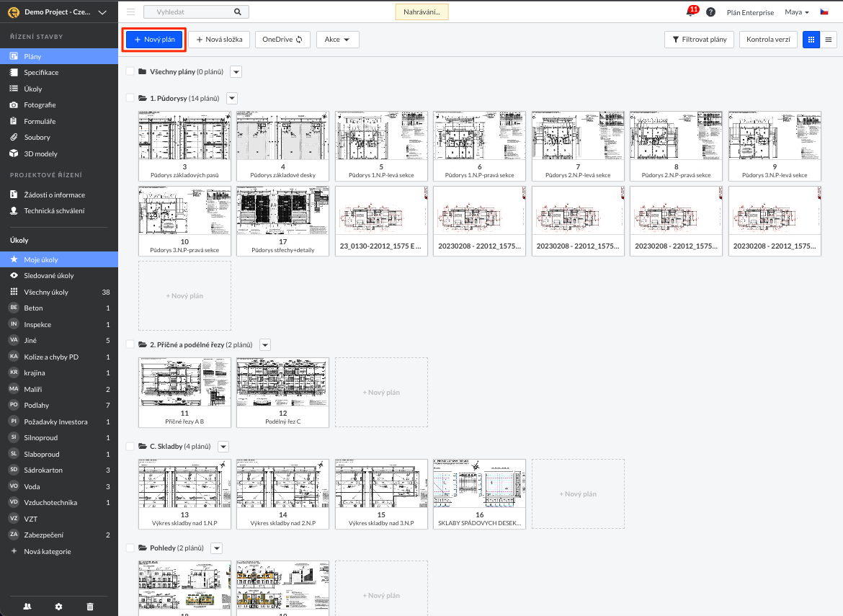This screenshot has height=616, width=843.
Task: Open plan 16 SKLABY SPÁDOVÝCH DESEK thumbnail
Action: [x=480, y=494]
